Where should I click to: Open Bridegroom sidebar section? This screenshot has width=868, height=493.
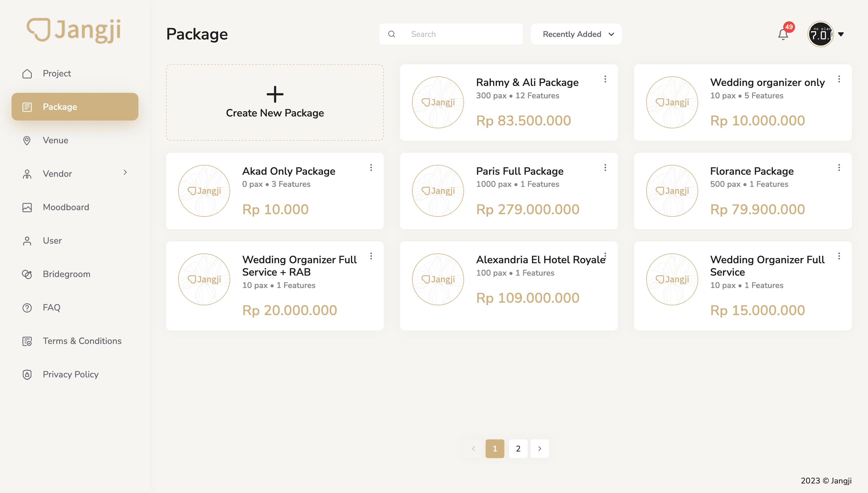(x=75, y=274)
